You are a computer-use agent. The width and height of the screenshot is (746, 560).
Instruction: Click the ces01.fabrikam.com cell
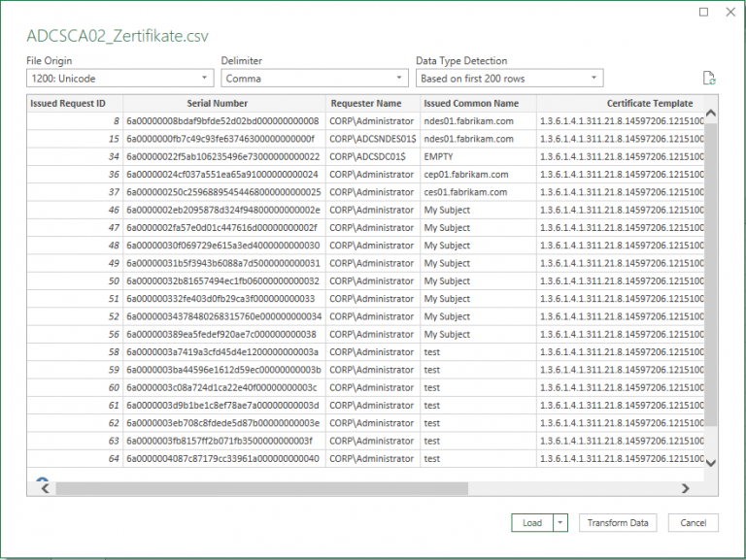pos(478,192)
